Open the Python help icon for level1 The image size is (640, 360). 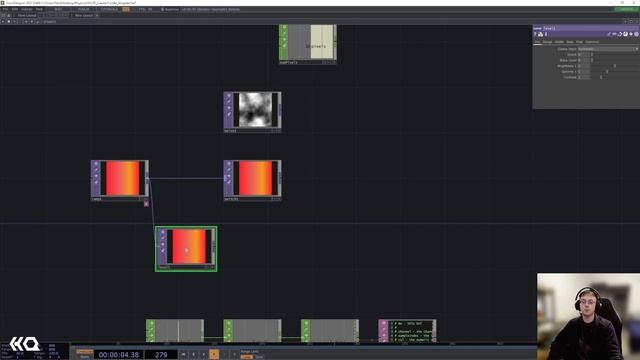540,34
